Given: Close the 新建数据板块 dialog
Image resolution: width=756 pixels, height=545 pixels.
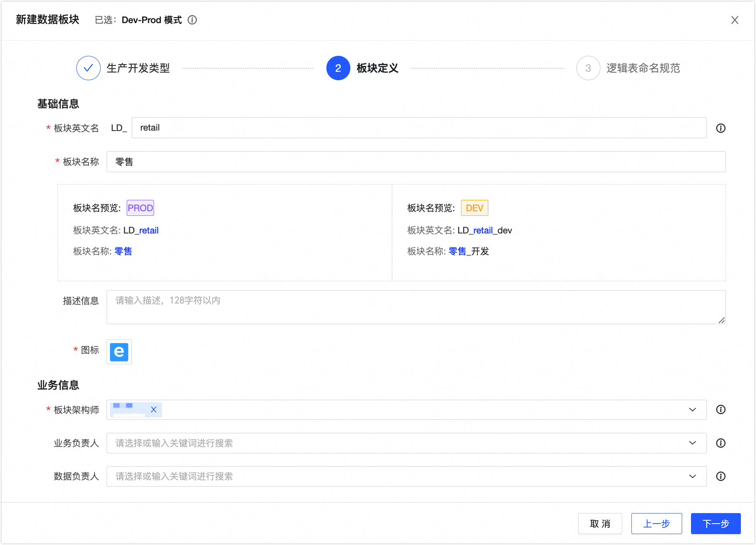Looking at the screenshot, I should (735, 20).
